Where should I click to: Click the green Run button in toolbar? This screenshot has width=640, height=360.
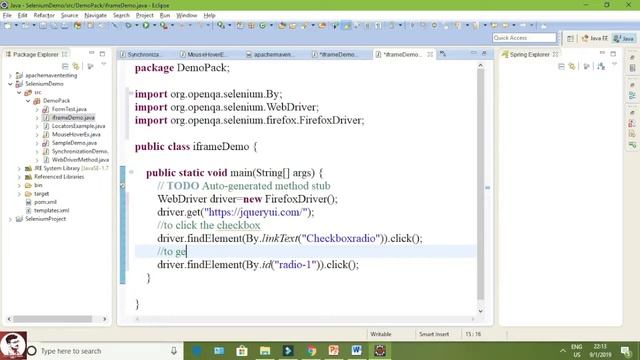click(146, 25)
